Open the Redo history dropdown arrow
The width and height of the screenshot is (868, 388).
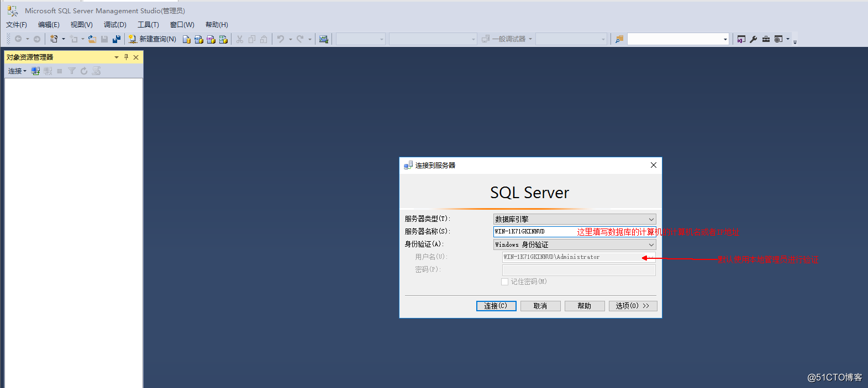pyautogui.click(x=310, y=39)
